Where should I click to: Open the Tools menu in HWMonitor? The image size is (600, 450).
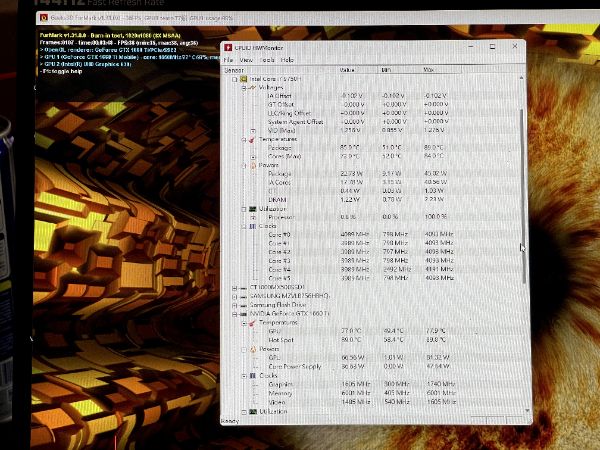(267, 60)
